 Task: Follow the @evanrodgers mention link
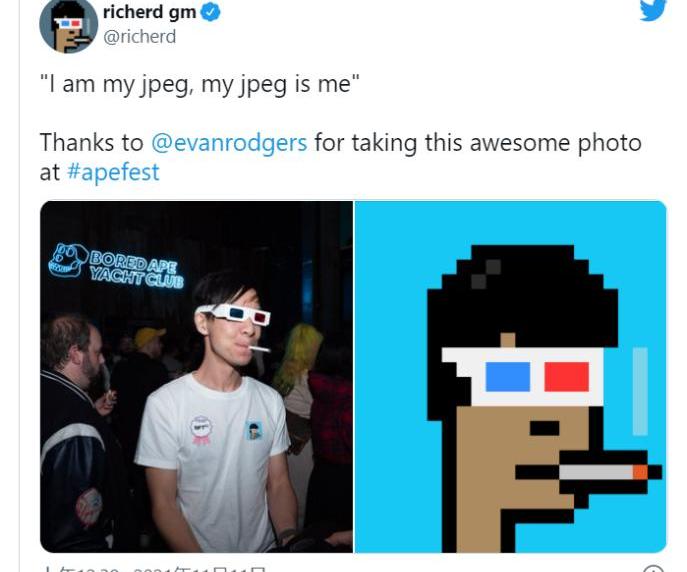229,143
